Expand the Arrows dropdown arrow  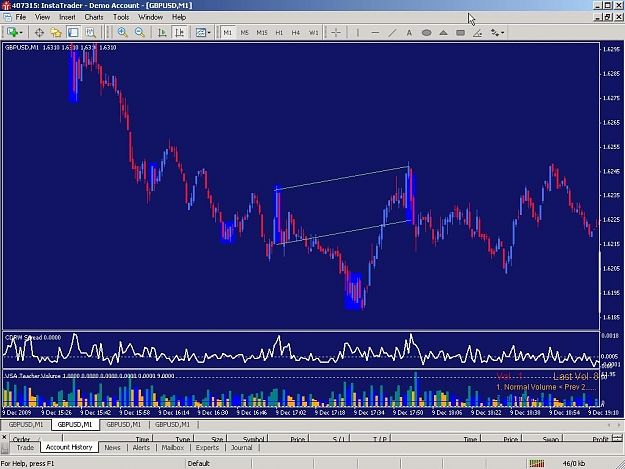pyautogui.click(x=503, y=33)
